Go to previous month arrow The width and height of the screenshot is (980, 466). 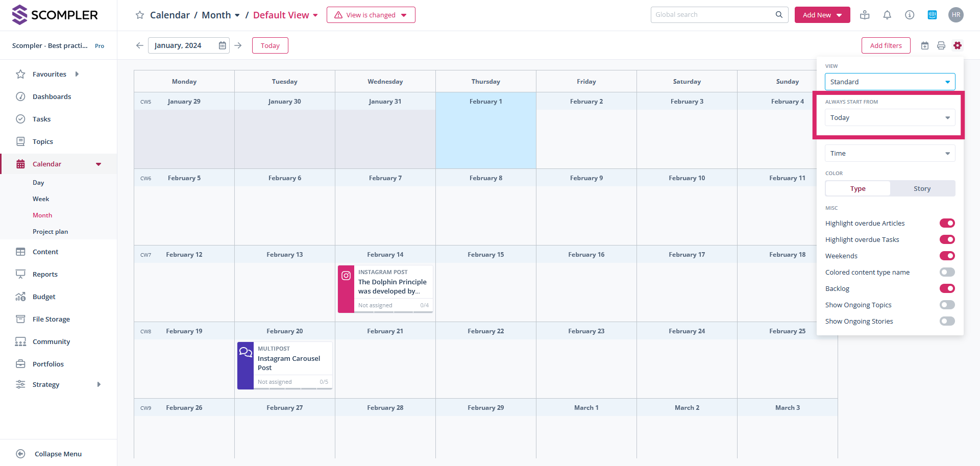[139, 45]
